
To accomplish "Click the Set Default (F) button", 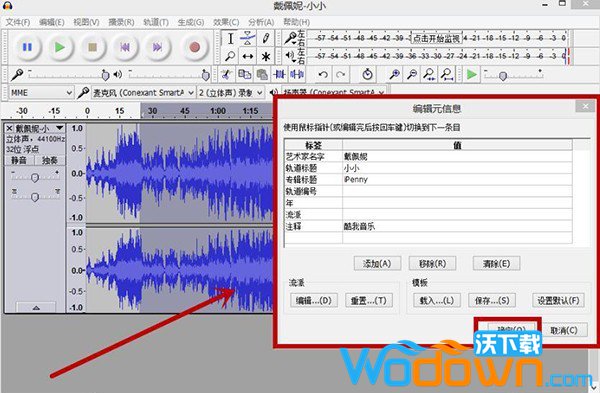I will pos(558,300).
